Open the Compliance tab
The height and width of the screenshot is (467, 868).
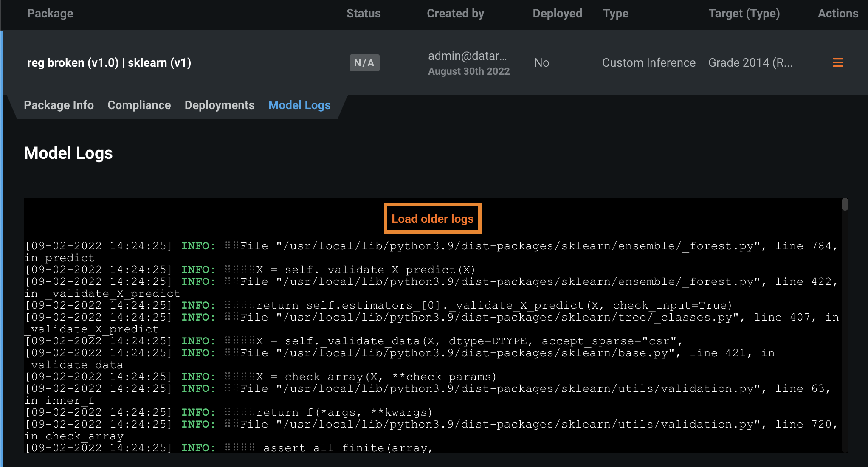pyautogui.click(x=139, y=105)
